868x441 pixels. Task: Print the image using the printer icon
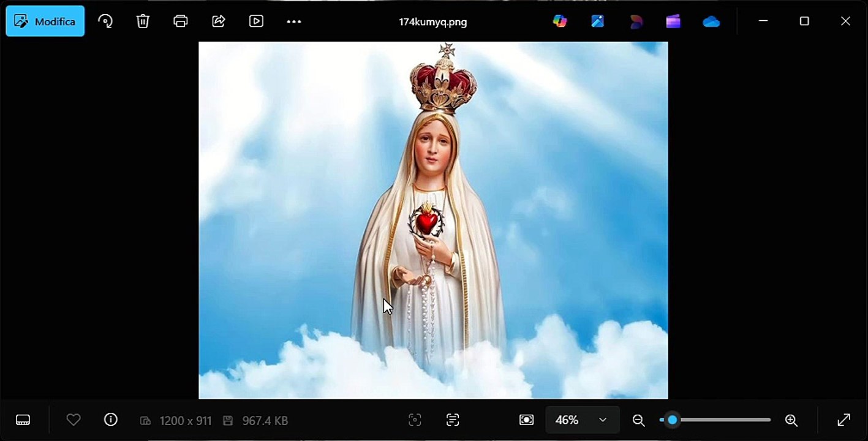coord(181,21)
